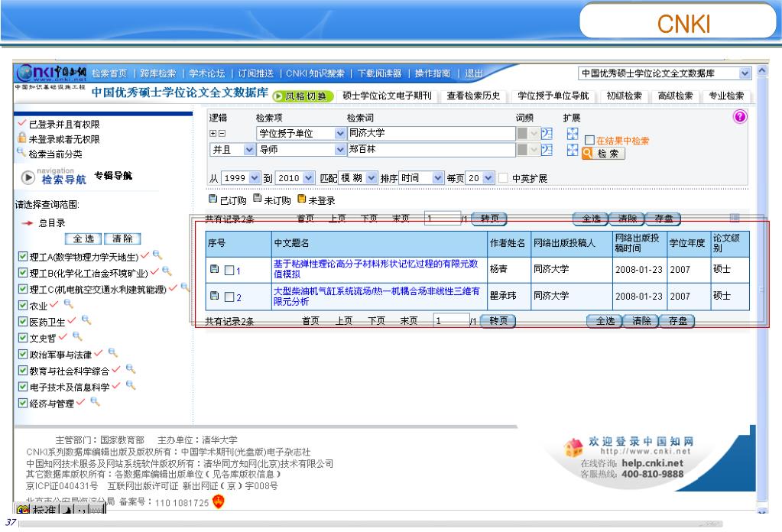The height and width of the screenshot is (532, 782).
Task: Open the 匹配 模糊 dropdown
Action: point(371,178)
